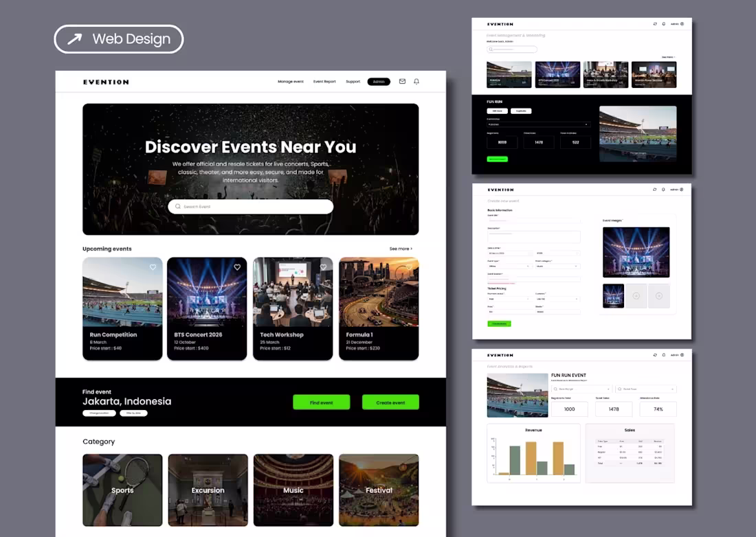Viewport: 756px width, 537px height.
Task: Click the notification bell on the analytics dashboard
Action: click(x=663, y=355)
